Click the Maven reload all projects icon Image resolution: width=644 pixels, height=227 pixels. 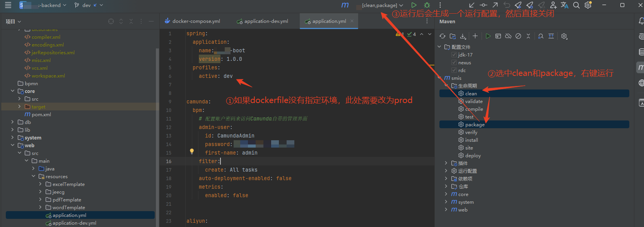(x=442, y=36)
